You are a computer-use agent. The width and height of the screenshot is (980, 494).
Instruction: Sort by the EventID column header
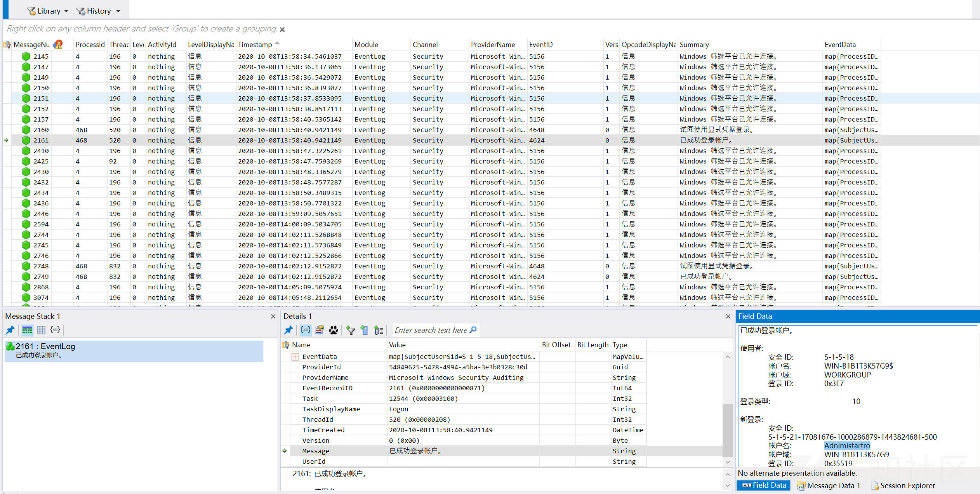[x=540, y=45]
